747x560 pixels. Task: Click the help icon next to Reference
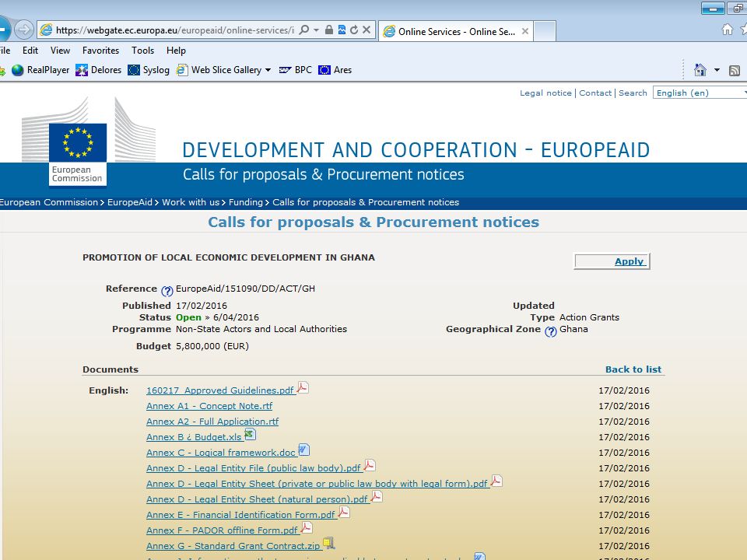(167, 290)
